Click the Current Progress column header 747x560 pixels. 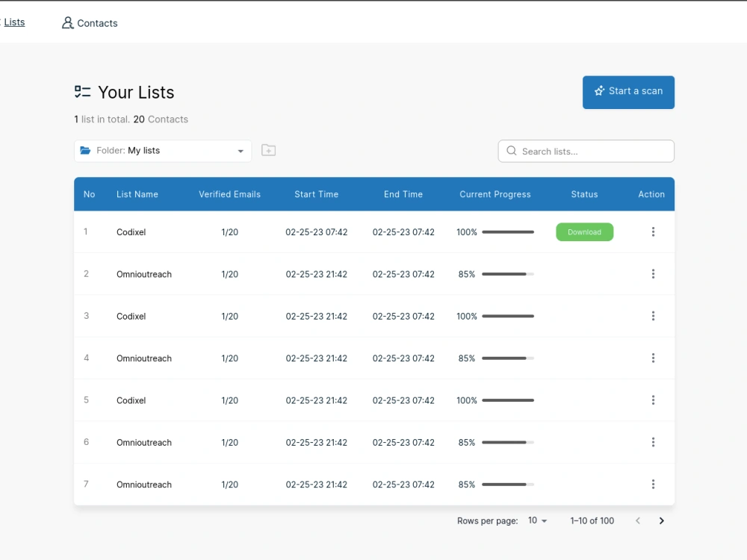click(495, 194)
